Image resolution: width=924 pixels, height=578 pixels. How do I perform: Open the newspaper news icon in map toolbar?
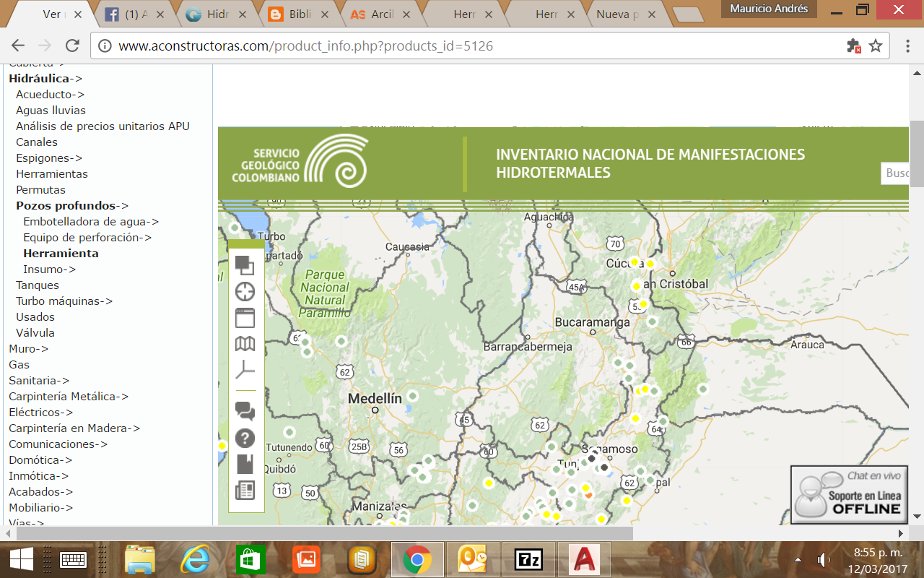coord(245,491)
